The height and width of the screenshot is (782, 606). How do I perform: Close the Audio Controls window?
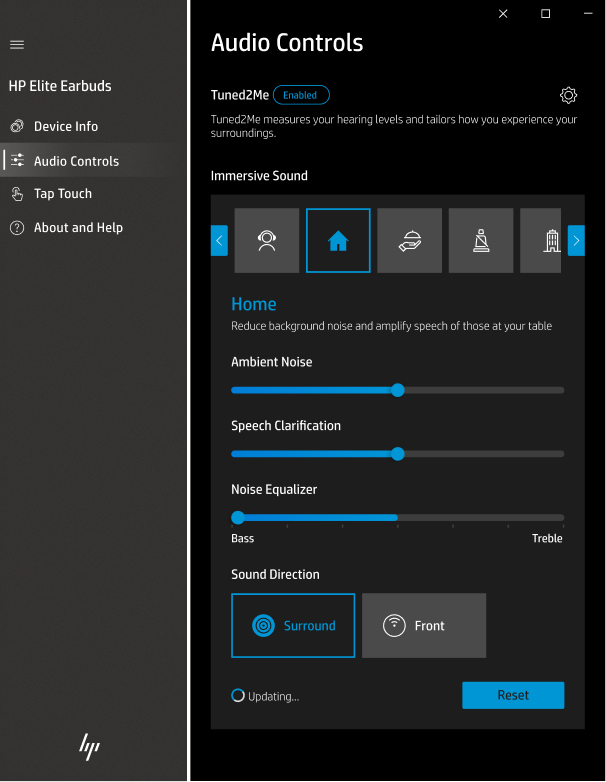click(503, 14)
